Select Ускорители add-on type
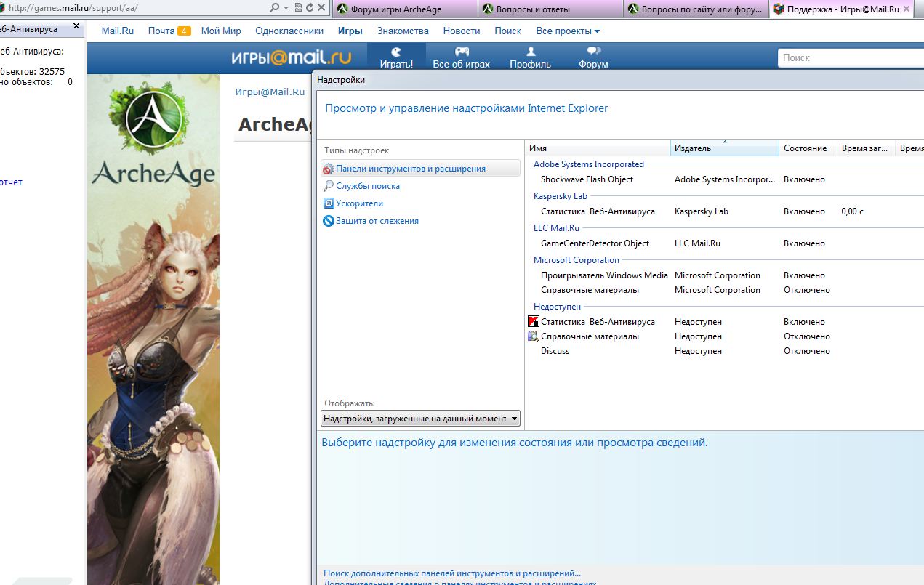 (353, 203)
